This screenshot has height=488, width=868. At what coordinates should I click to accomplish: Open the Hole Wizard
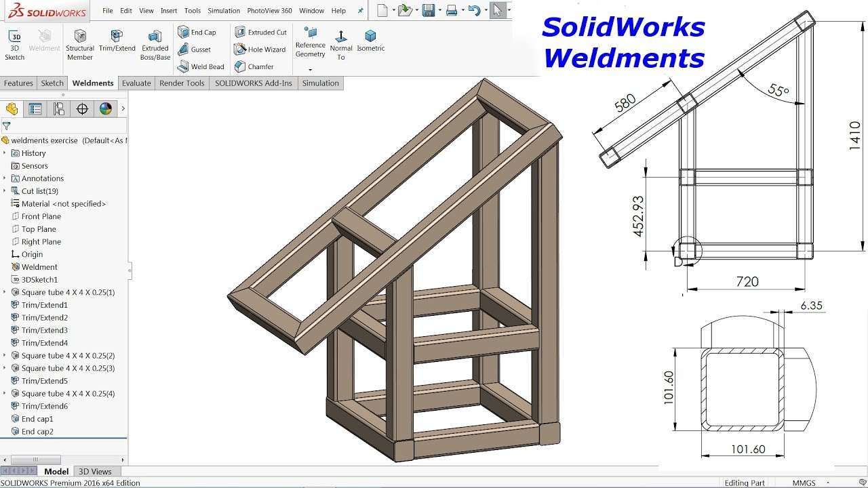260,49
